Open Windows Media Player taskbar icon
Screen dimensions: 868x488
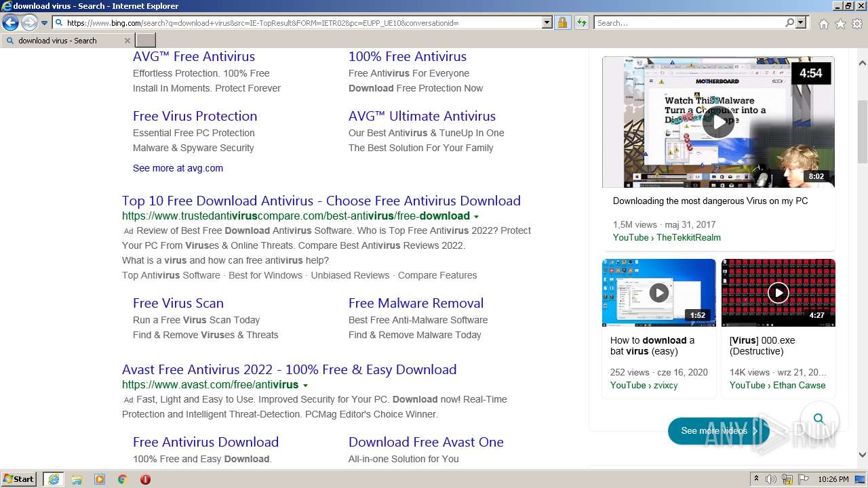100,479
